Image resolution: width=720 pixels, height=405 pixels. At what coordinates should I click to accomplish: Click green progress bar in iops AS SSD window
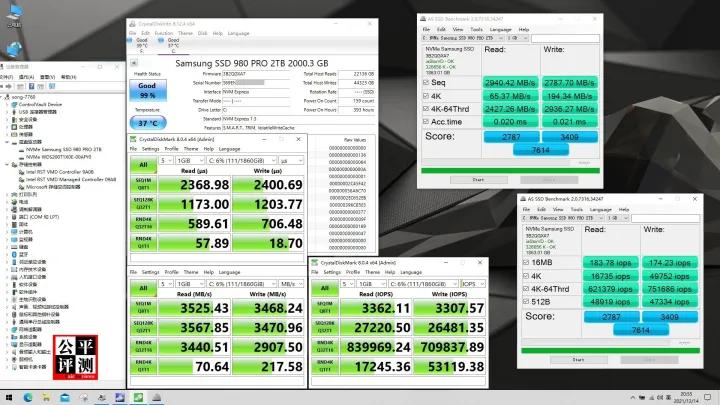click(610, 350)
